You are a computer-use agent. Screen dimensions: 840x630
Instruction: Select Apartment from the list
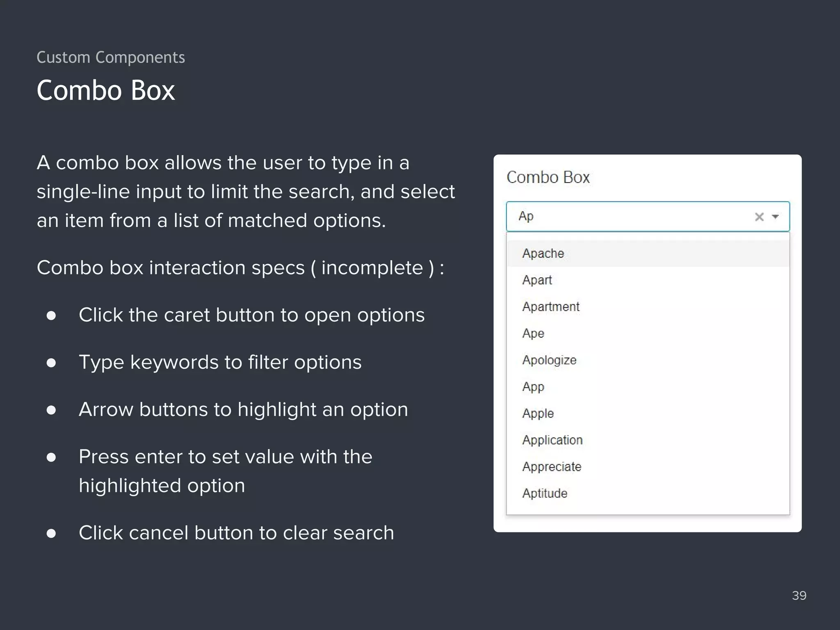pos(648,307)
